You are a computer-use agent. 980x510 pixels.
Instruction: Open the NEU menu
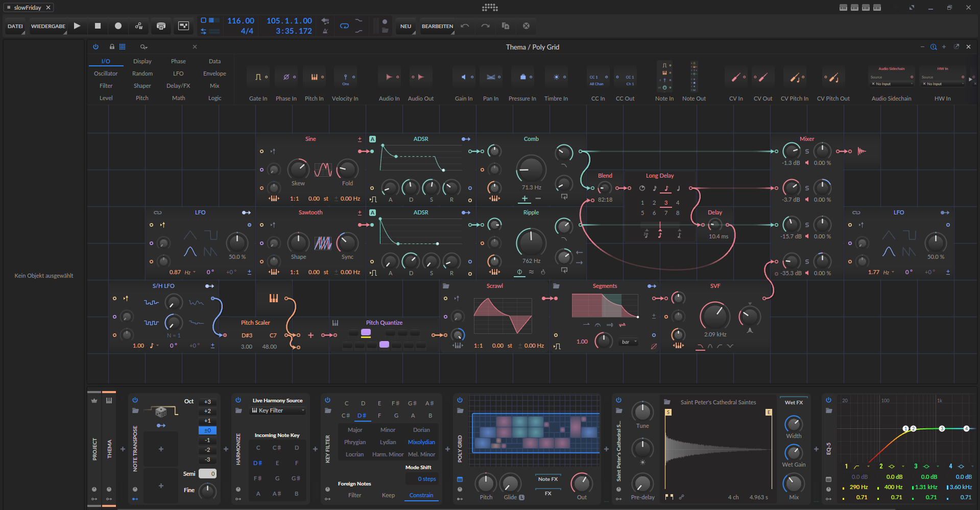(405, 26)
